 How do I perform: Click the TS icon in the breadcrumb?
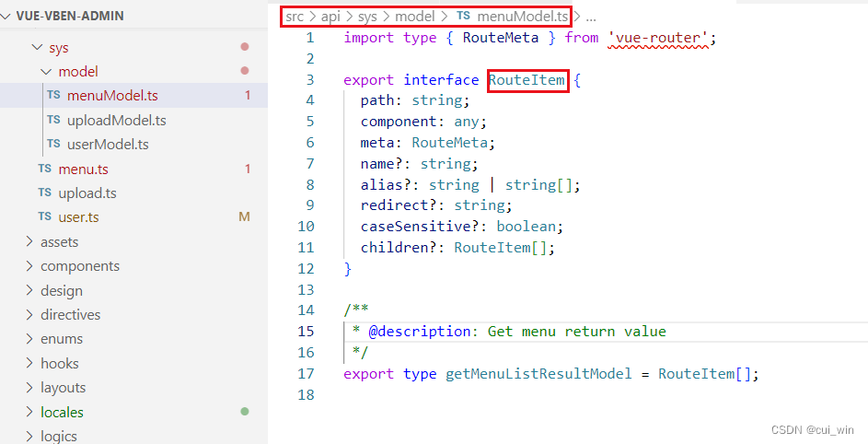click(x=463, y=16)
